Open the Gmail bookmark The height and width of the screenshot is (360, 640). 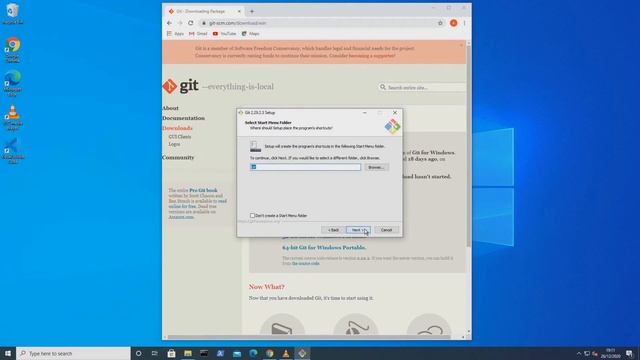point(198,33)
